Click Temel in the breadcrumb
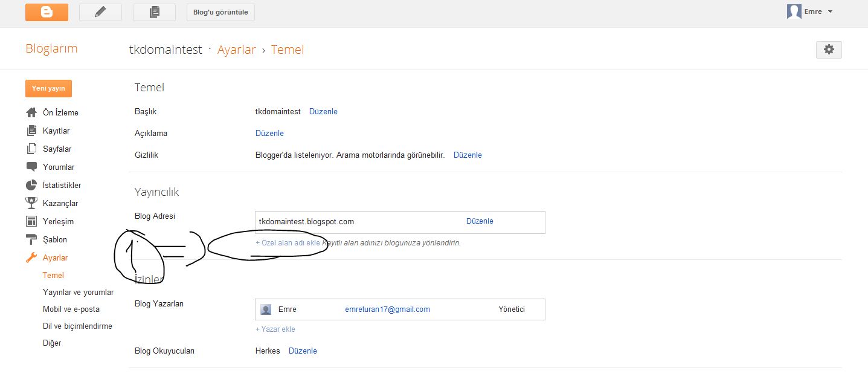 click(288, 50)
